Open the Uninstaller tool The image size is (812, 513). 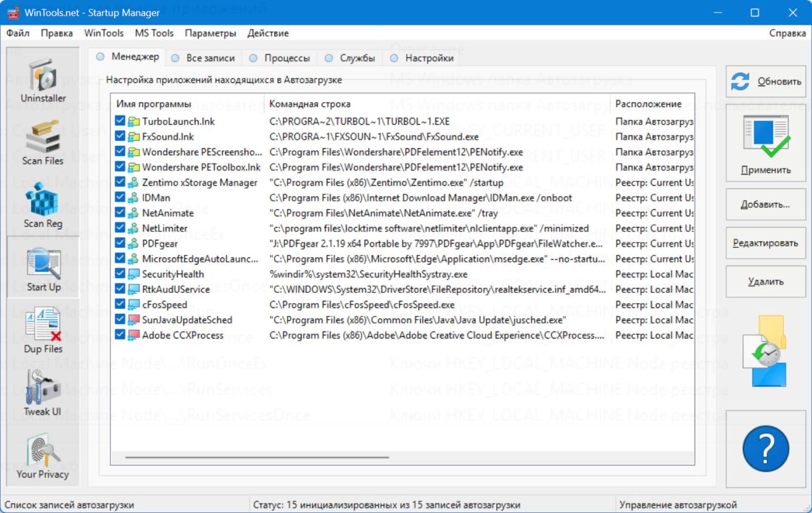point(43,79)
